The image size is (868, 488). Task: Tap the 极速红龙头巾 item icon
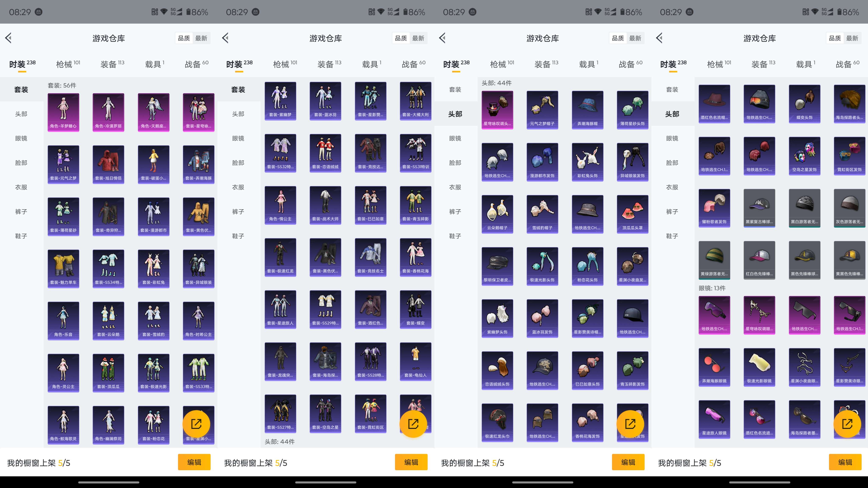tap(497, 423)
